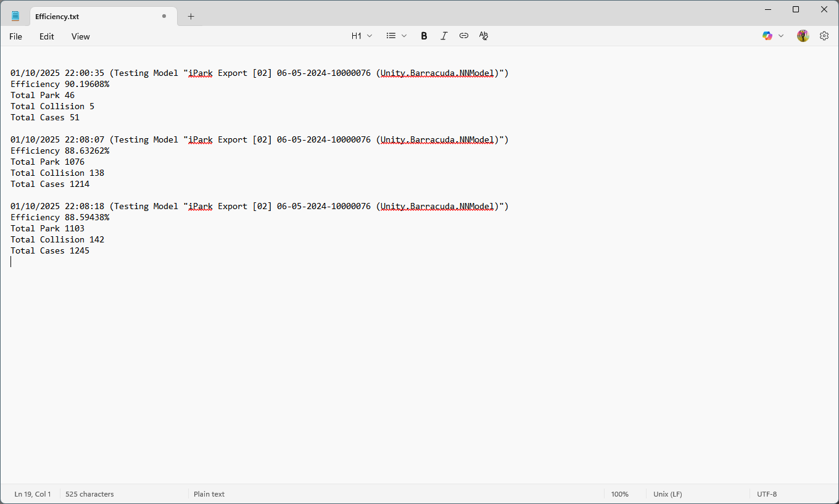Click the 100% zoom level indicator
The height and width of the screenshot is (504, 839).
click(619, 494)
